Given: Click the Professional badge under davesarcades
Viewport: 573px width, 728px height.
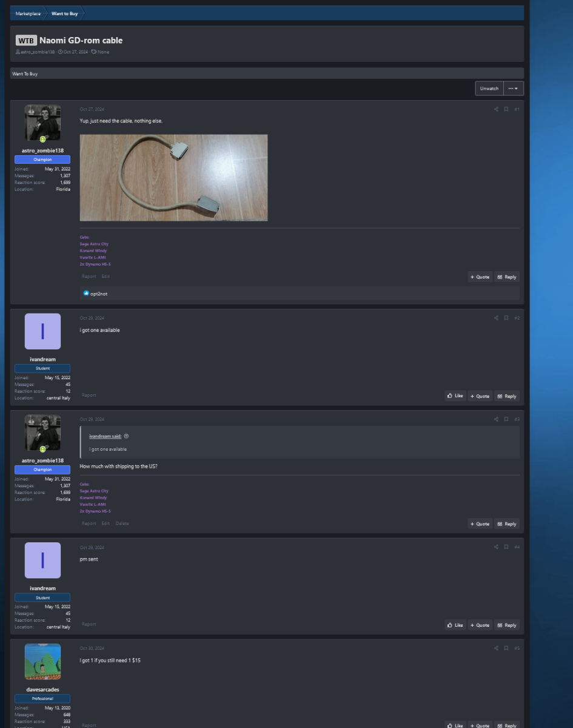Looking at the screenshot, I should tap(42, 699).
